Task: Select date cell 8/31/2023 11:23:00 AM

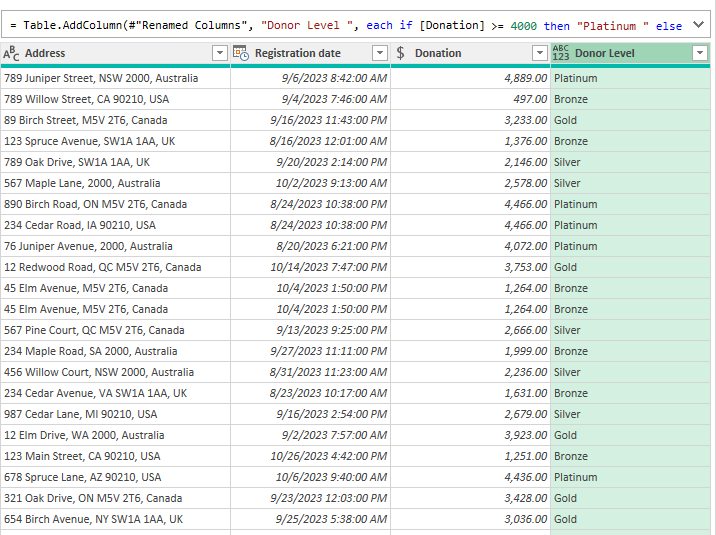Action: 311,372
